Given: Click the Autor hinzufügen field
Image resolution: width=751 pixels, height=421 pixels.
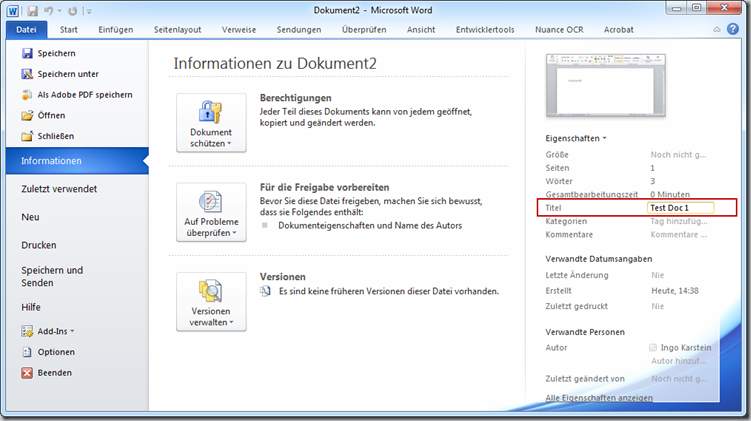Looking at the screenshot, I should pyautogui.click(x=678, y=361).
